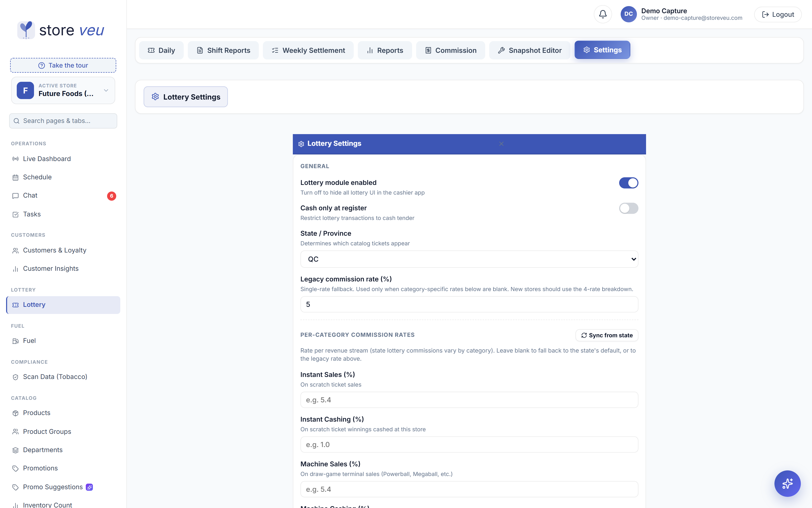
Task: Click the F store avatar tile
Action: [x=25, y=90]
